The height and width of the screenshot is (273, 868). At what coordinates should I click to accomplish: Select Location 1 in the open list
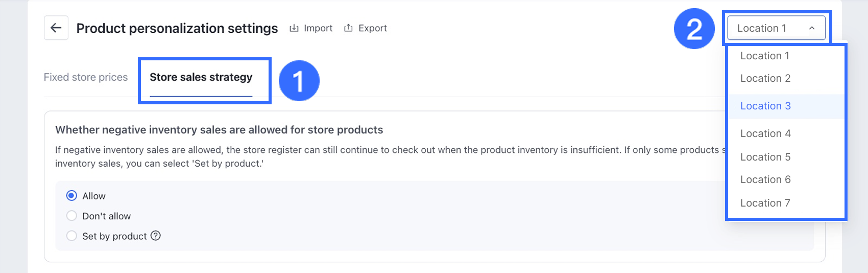point(764,56)
